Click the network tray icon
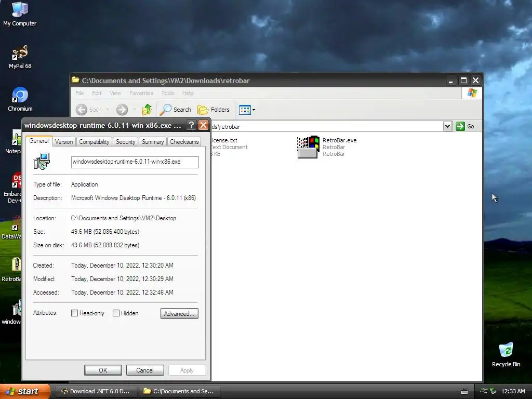Image resolution: width=532 pixels, height=399 pixels. click(x=484, y=391)
